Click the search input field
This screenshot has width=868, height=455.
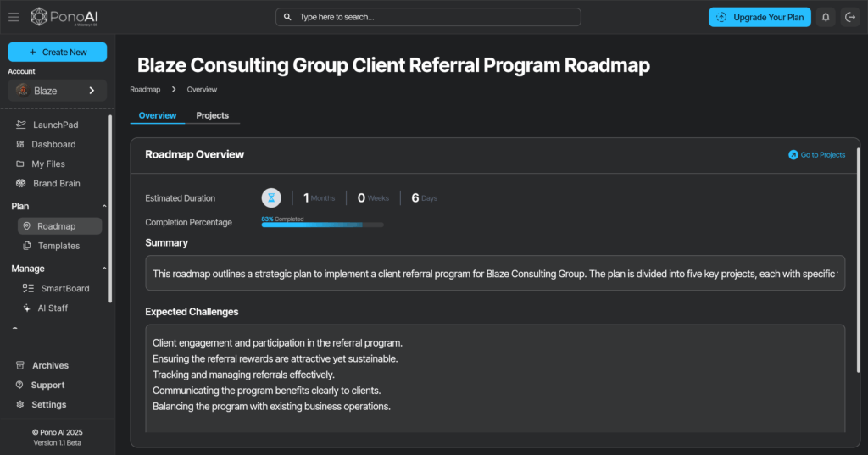click(428, 17)
